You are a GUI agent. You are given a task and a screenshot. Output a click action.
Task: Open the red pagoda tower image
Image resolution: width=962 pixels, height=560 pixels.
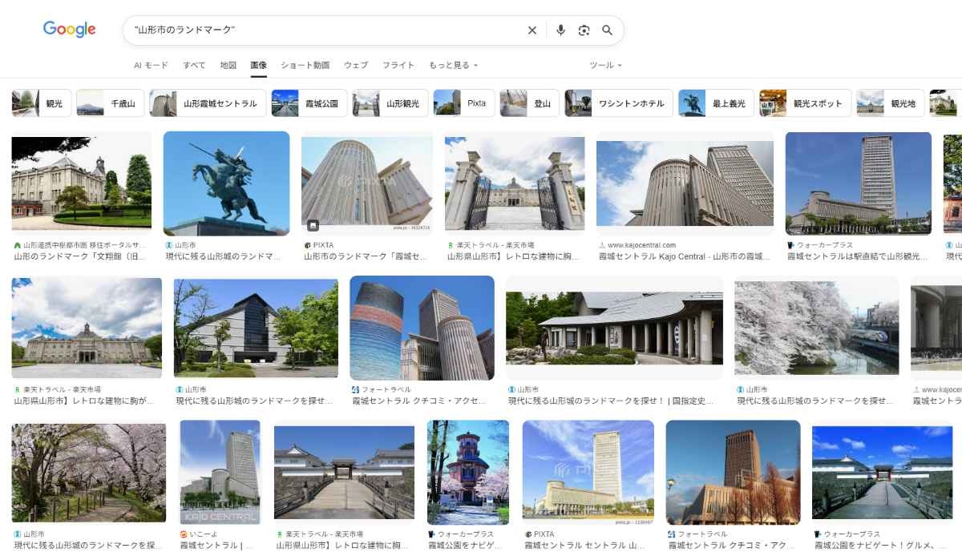point(468,473)
